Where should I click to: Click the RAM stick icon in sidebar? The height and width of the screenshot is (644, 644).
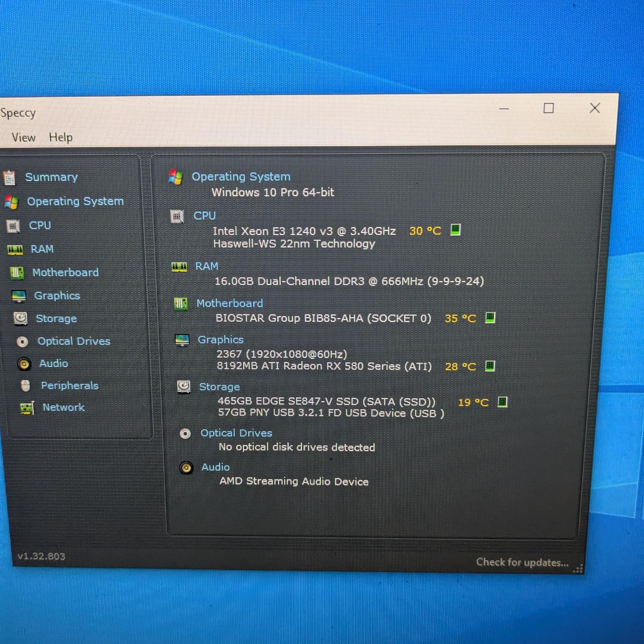pos(15,250)
